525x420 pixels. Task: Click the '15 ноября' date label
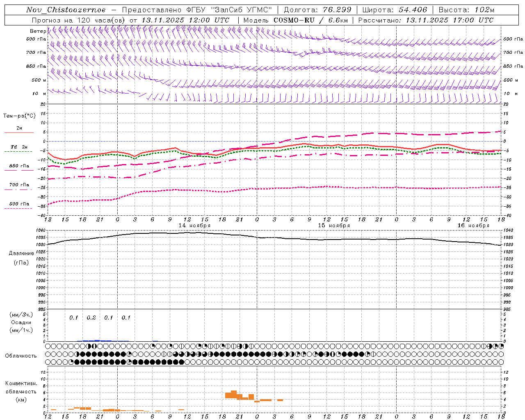(x=334, y=226)
